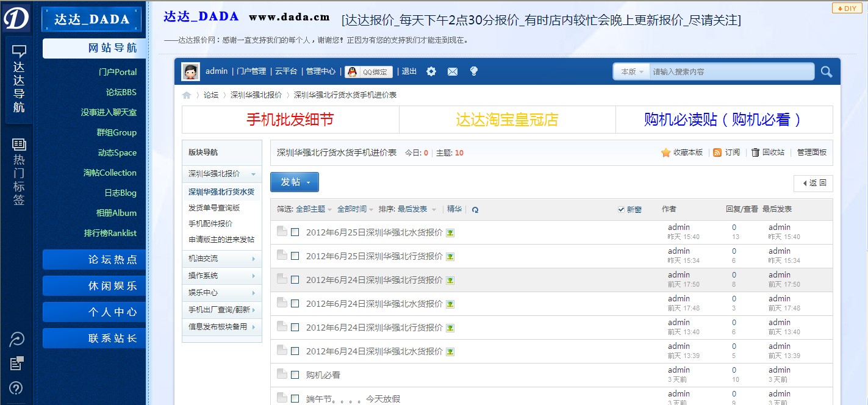Image resolution: width=868 pixels, height=405 pixels.
Task: Expand the 全部时间 filter dropdown
Action: 356,209
